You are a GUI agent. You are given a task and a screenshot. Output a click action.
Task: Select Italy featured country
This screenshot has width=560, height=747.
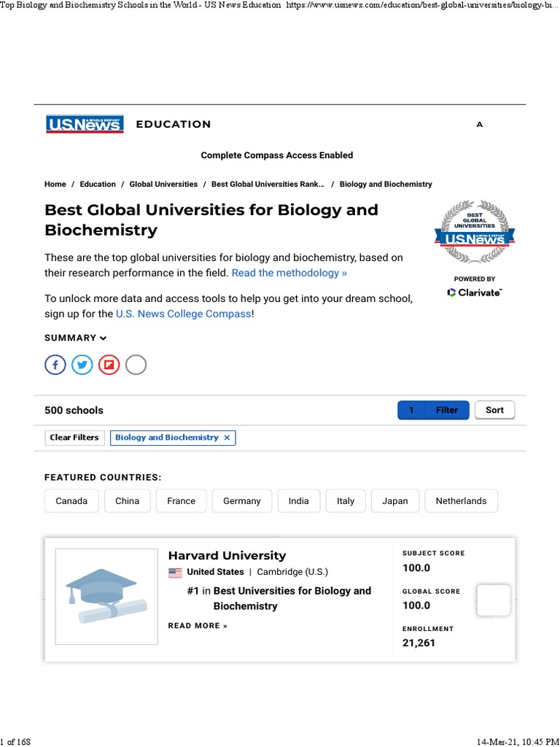346,500
